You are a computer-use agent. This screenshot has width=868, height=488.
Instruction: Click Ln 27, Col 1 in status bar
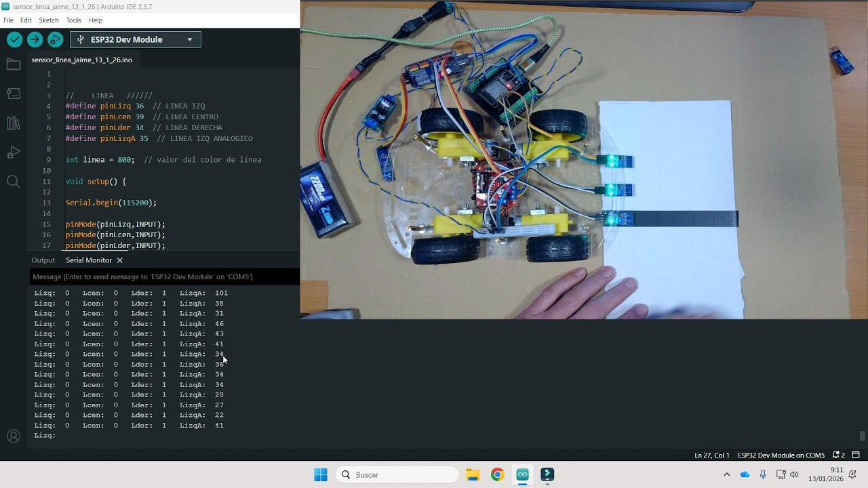[x=711, y=455]
